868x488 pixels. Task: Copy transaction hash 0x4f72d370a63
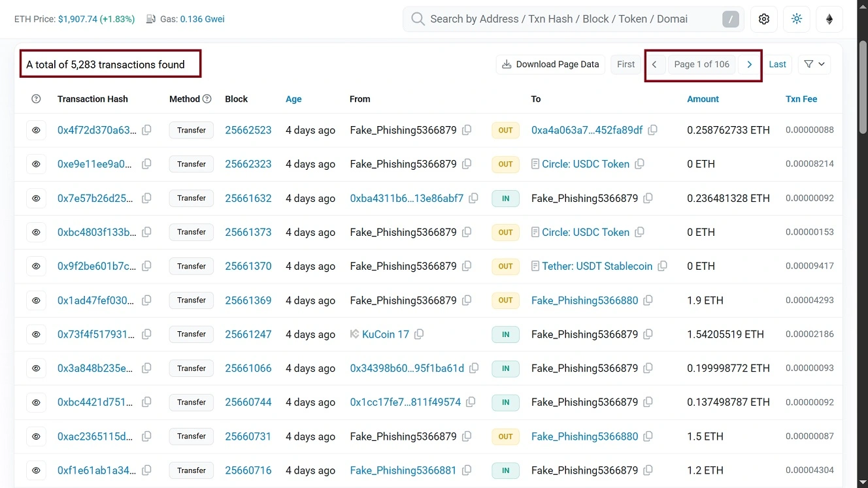click(x=146, y=130)
